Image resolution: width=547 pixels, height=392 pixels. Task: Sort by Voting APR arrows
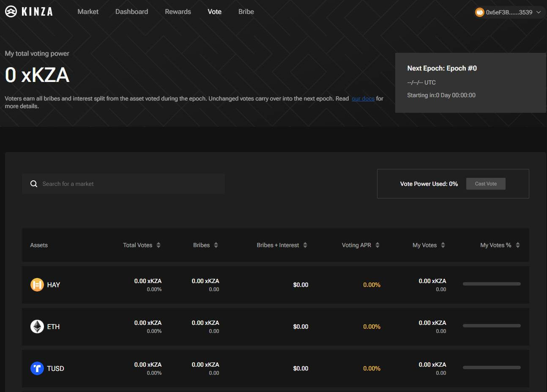[x=377, y=245]
